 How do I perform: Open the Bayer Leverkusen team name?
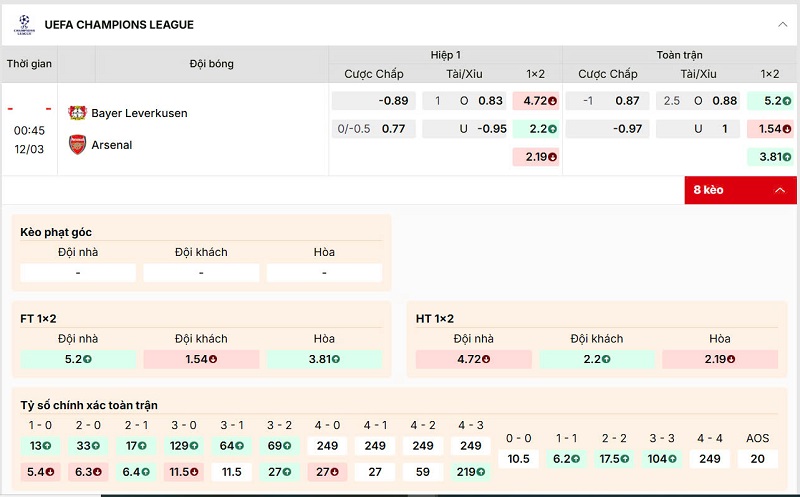(x=139, y=113)
